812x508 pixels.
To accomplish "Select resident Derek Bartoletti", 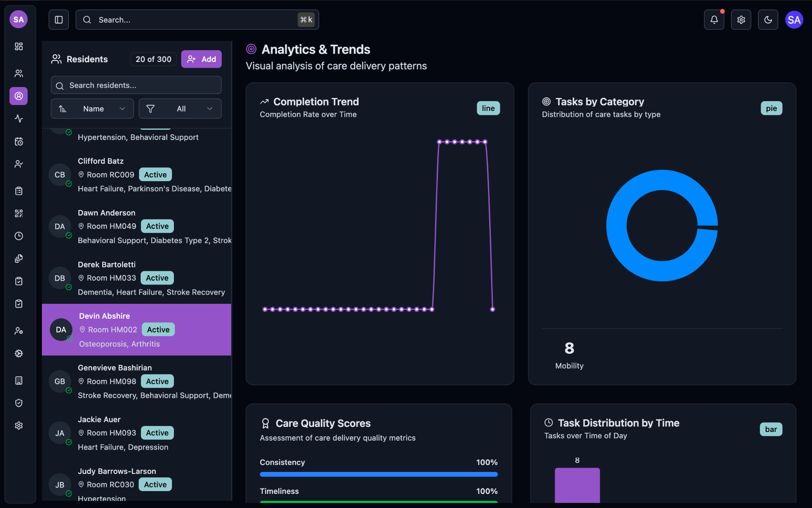I will click(137, 278).
